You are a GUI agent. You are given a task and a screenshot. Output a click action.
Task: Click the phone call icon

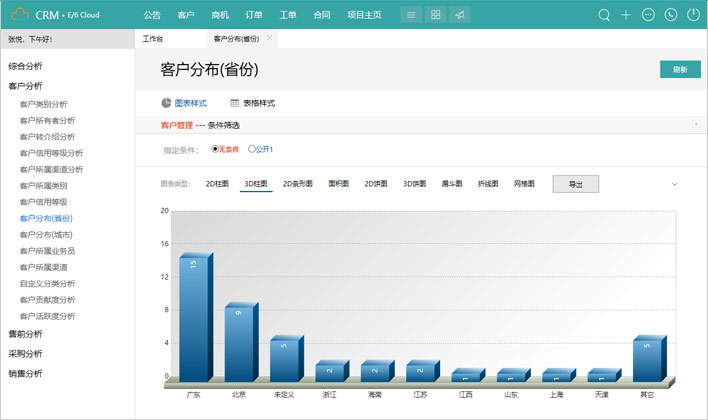tap(670, 15)
